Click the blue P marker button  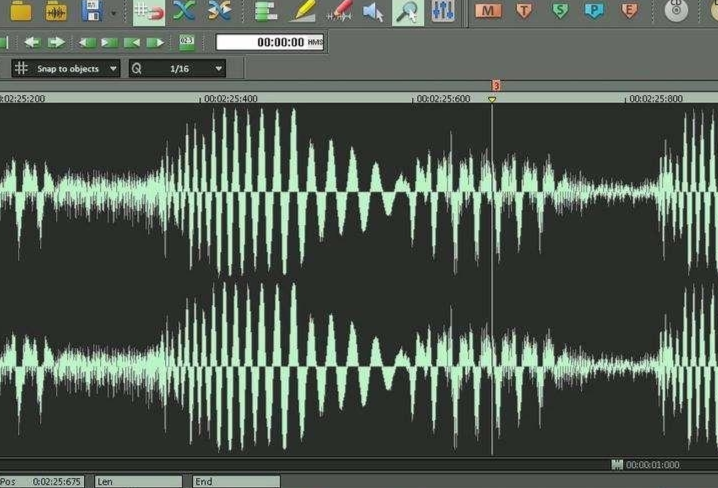594,11
